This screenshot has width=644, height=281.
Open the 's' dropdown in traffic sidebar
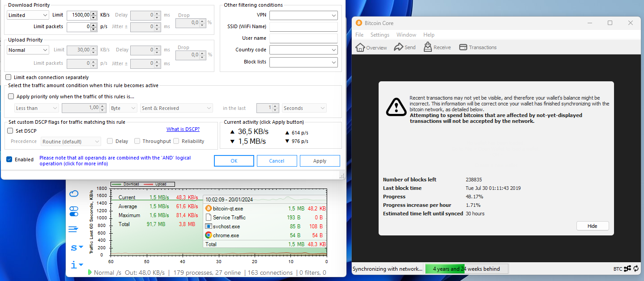[77, 247]
